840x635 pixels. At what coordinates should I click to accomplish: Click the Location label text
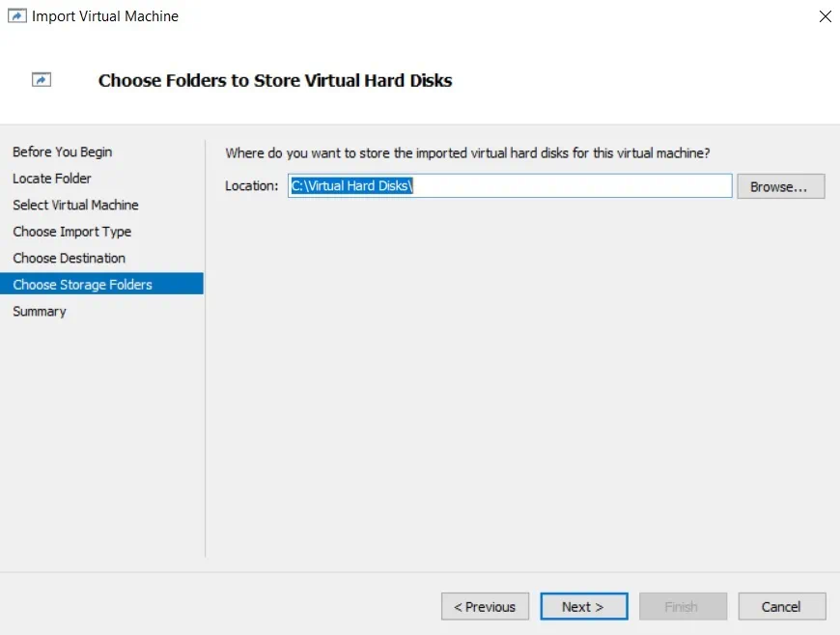[x=251, y=186]
